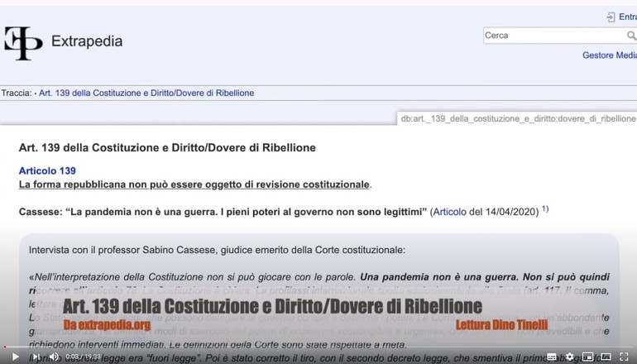Click footnote reference 1)
Screen dimensions: 637x364
pos(545,208)
